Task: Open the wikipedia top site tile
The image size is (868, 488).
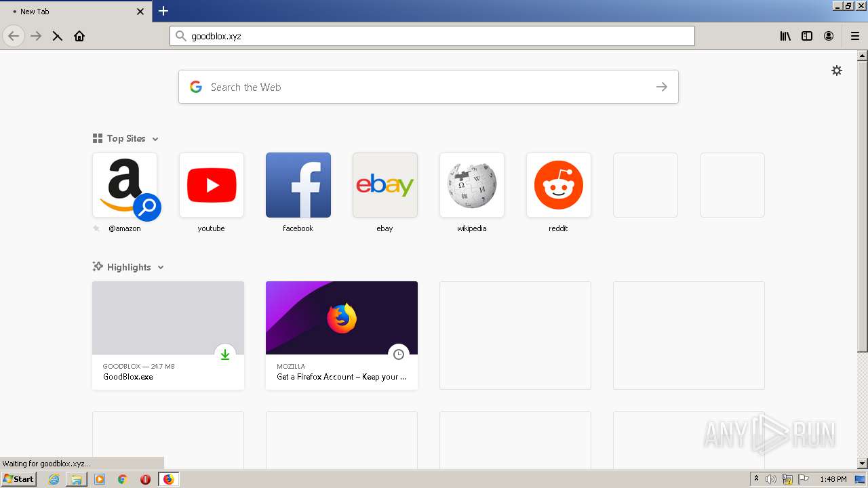Action: click(x=472, y=185)
